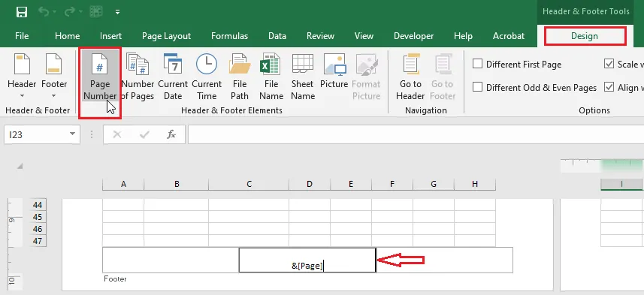Image resolution: width=644 pixels, height=295 pixels.
Task: Click the center footer box containing &[Page]
Action: (x=307, y=260)
